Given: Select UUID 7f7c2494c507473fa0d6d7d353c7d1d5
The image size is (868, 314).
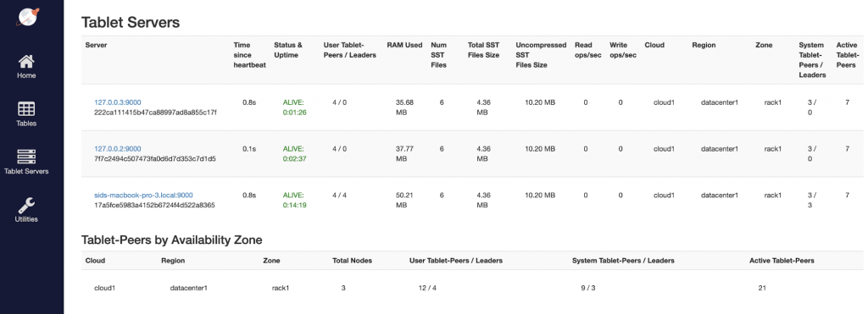Looking at the screenshot, I should (x=155, y=158).
